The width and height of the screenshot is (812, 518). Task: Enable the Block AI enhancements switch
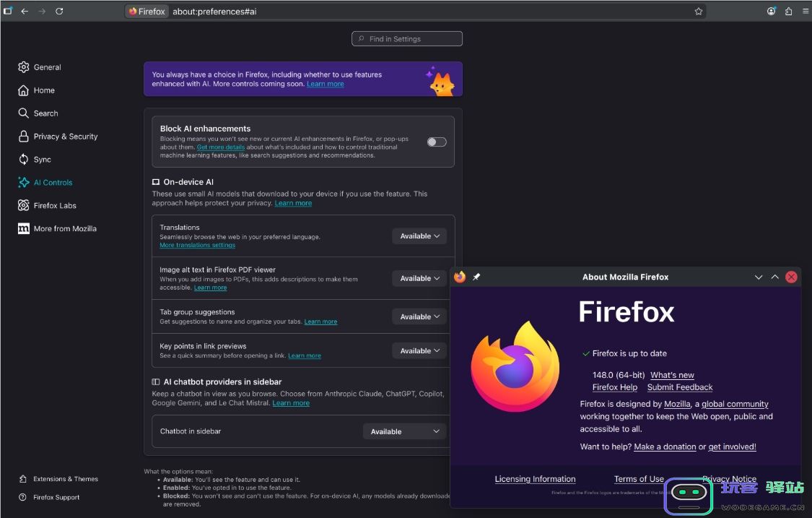click(437, 142)
